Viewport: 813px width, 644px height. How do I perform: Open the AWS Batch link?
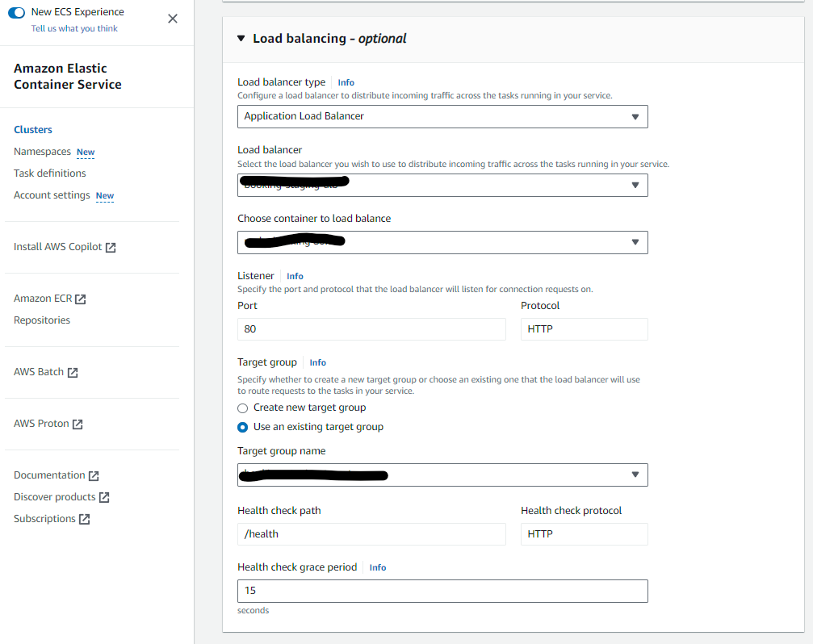coord(39,372)
